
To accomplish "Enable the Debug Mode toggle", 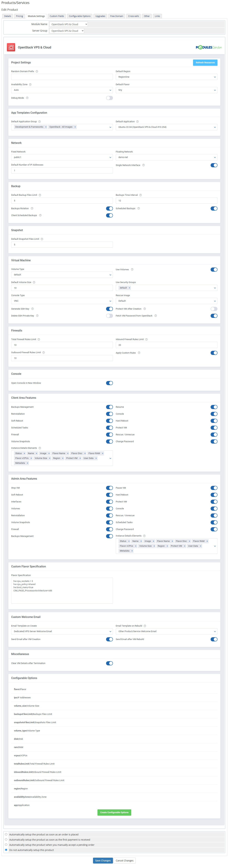I will 109,98.
